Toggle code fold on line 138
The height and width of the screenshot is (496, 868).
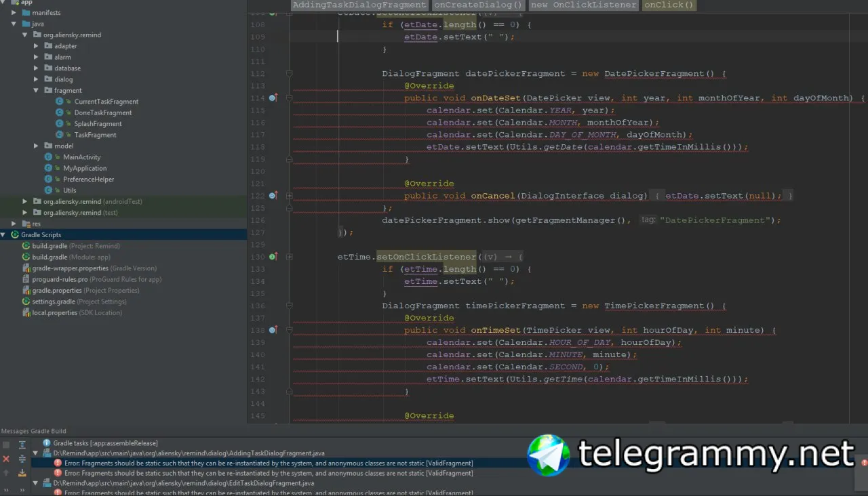pos(289,330)
